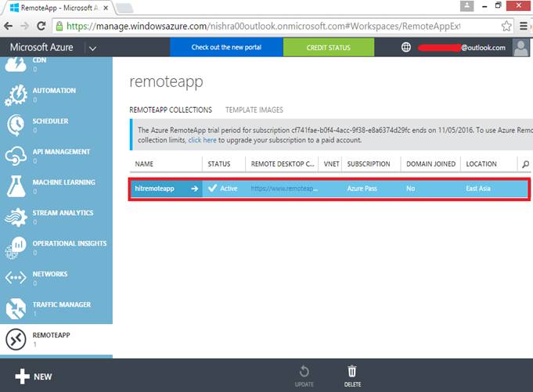Open the Automation gear icon
Image resolution: width=533 pixels, height=392 pixels.
point(16,95)
